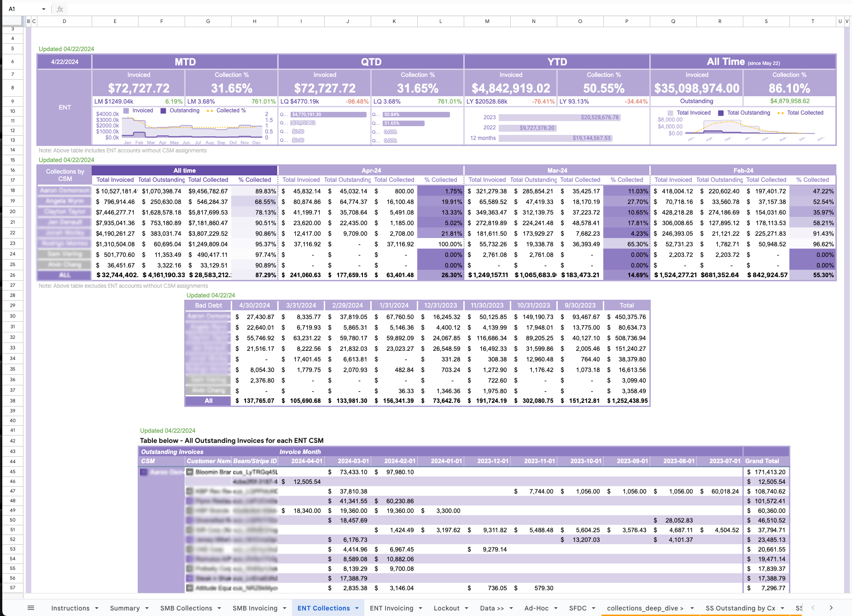Collapse the Attitude Equality customer row group
The width and height of the screenshot is (852, 616).
point(189,588)
